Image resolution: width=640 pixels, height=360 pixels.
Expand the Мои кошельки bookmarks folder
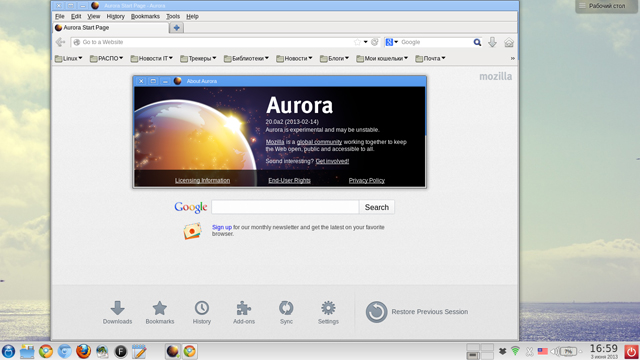(382, 59)
